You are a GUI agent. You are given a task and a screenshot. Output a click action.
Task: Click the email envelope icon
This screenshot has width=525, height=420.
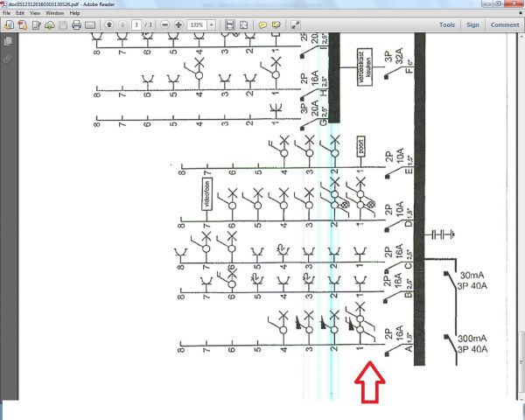pos(90,25)
